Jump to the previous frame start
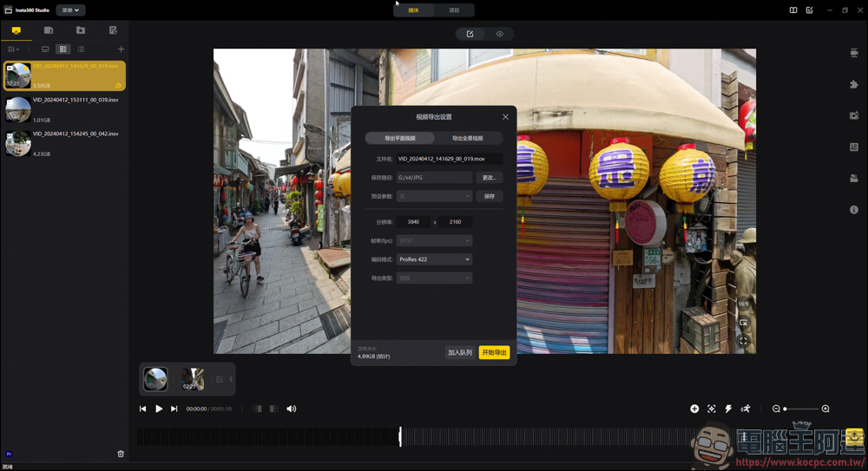 point(143,409)
